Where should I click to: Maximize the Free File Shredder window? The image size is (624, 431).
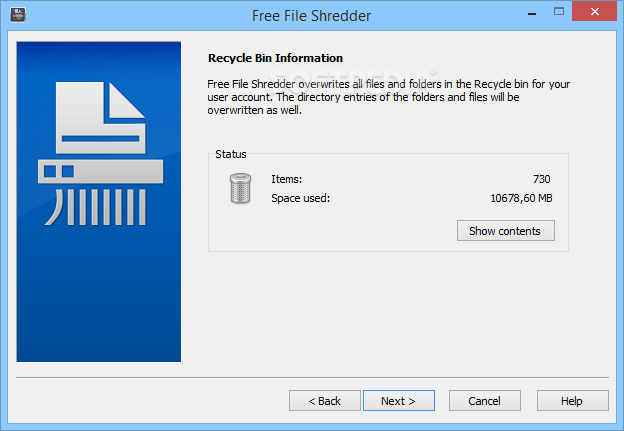pos(559,12)
